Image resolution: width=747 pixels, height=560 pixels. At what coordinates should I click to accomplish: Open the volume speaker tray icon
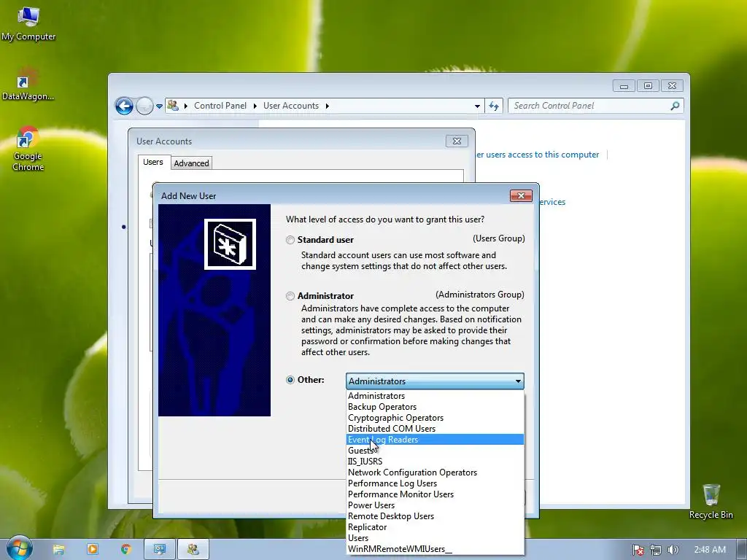click(x=673, y=550)
